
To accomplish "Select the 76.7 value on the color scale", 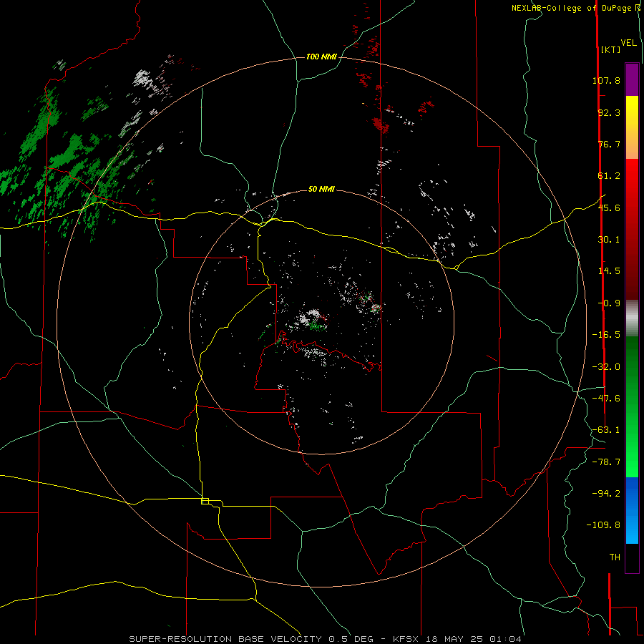I will coord(609,144).
